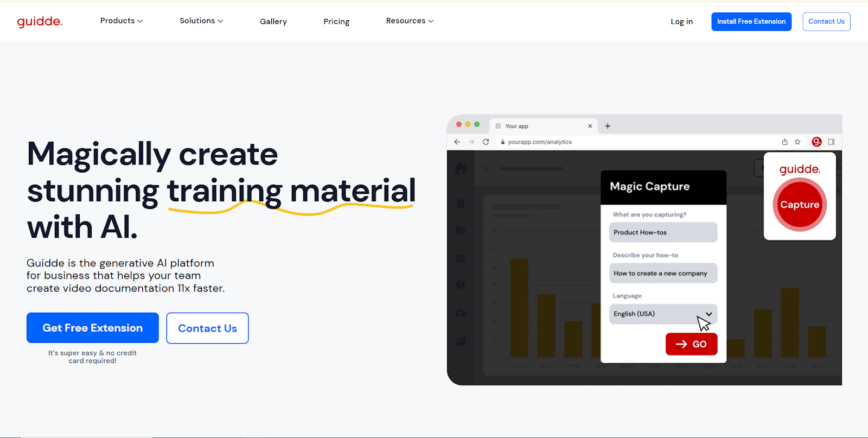Click the 'Language' label

(x=627, y=296)
